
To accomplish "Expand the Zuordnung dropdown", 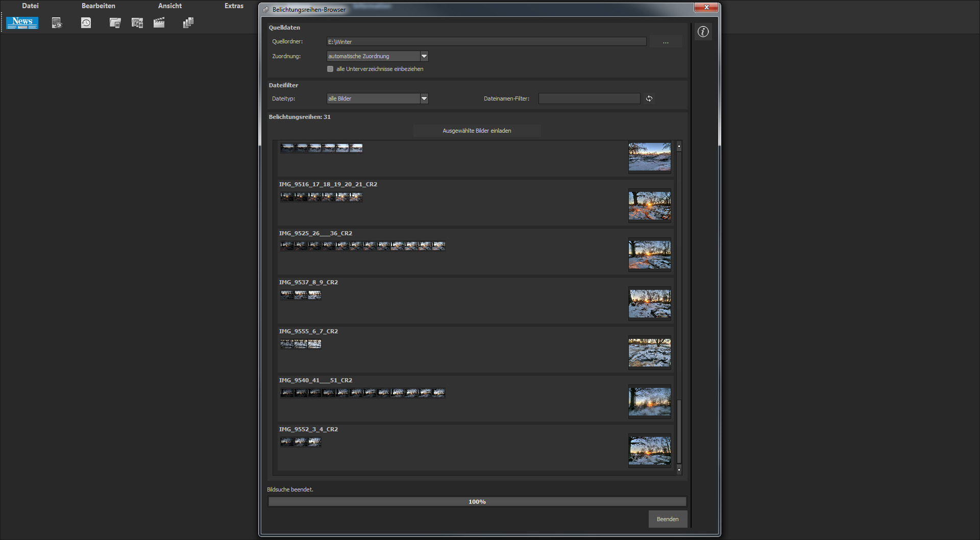I will [x=424, y=56].
